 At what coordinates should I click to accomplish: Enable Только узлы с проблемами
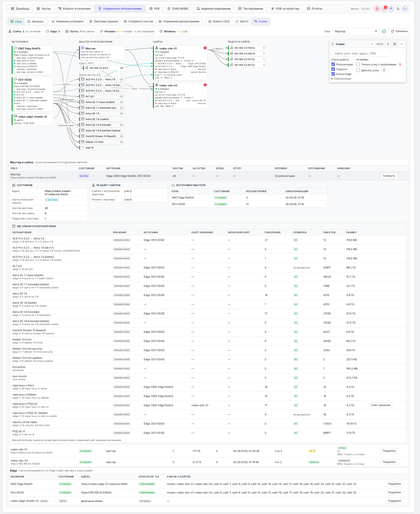point(358,64)
